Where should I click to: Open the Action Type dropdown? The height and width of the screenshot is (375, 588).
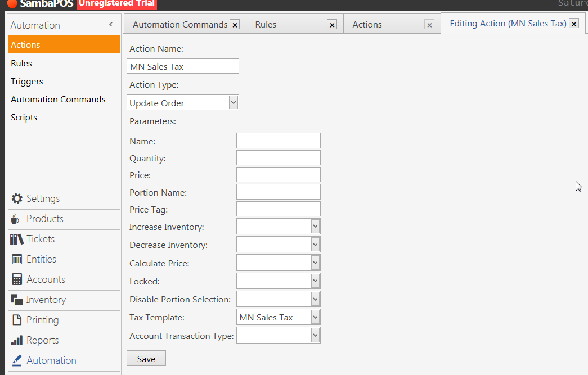[234, 103]
